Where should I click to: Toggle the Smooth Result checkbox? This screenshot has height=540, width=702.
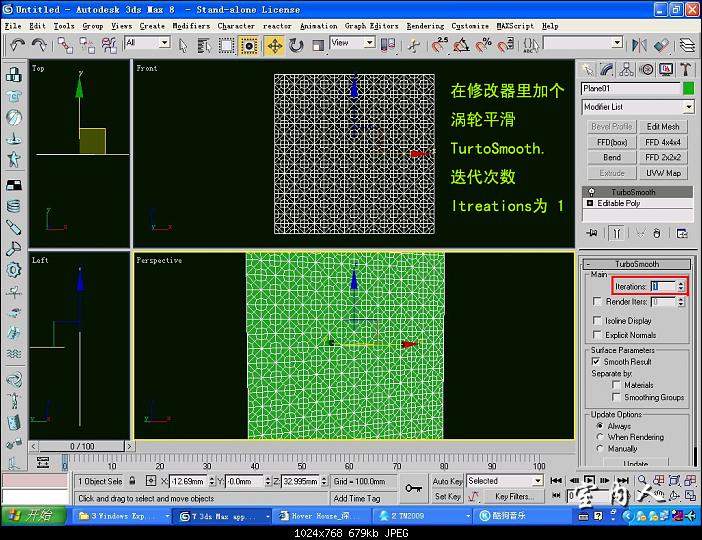(x=597, y=361)
